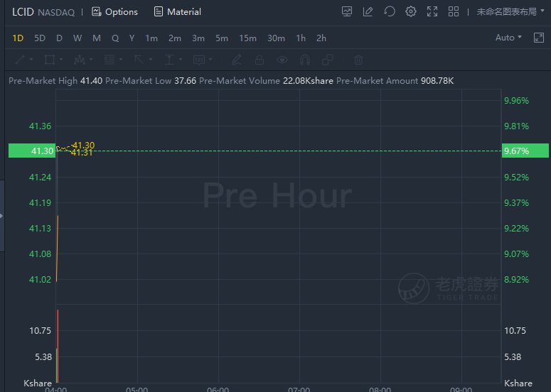The width and height of the screenshot is (551, 392).
Task: Click the chart monitor icon in header
Action: click(x=347, y=11)
